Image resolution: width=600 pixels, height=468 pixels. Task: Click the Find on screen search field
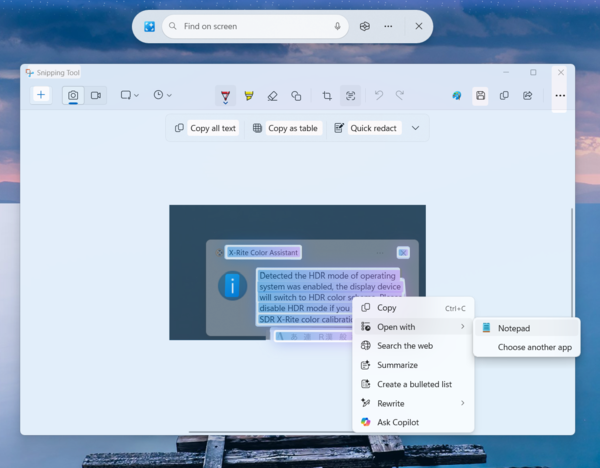point(255,26)
